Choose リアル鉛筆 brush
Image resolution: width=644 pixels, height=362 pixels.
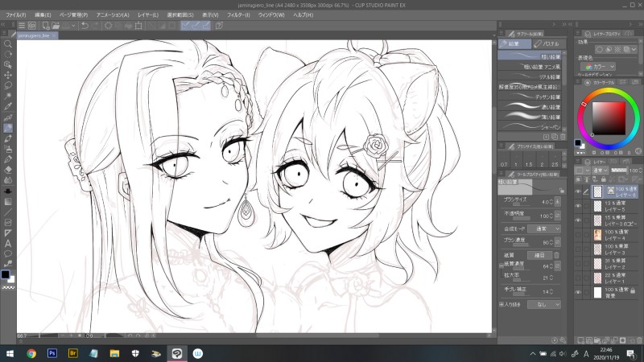coord(530,76)
